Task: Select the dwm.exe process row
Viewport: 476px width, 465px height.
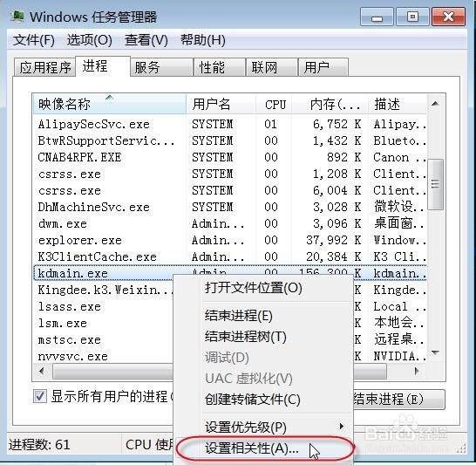Action: point(230,223)
